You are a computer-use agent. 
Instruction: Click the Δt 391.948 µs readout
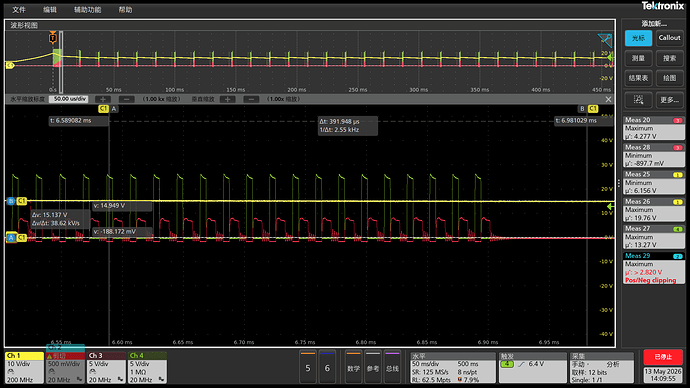pos(348,125)
